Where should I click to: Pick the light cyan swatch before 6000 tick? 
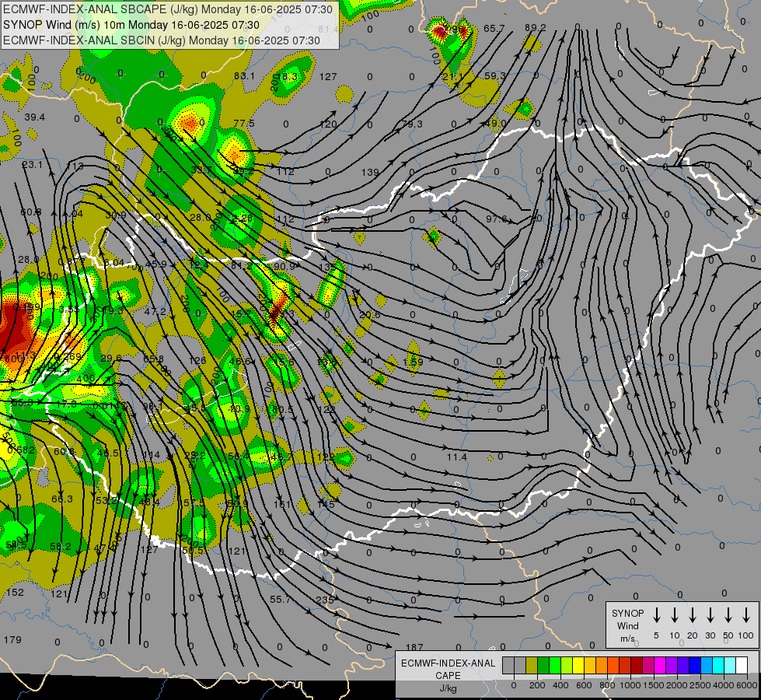coord(729,665)
